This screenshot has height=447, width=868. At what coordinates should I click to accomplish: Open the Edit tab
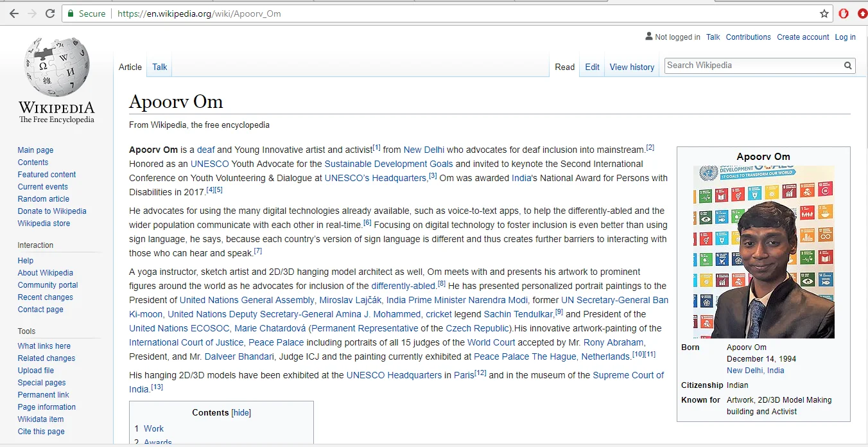point(593,67)
